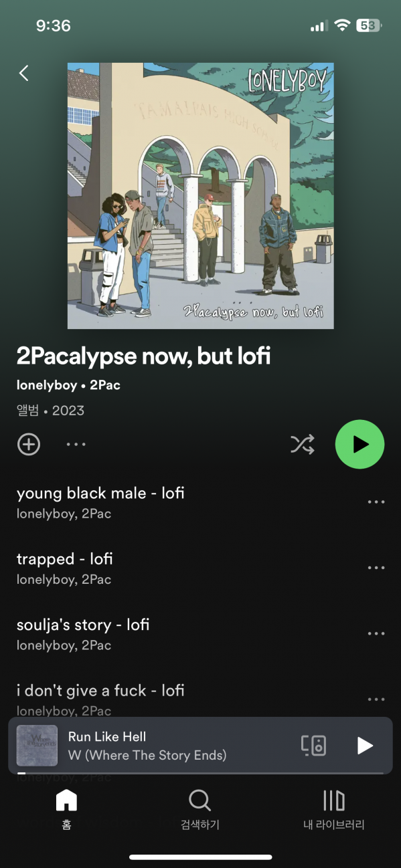Open more options for soulja's story track
Viewport: 401px width, 868px height.
[x=376, y=633]
